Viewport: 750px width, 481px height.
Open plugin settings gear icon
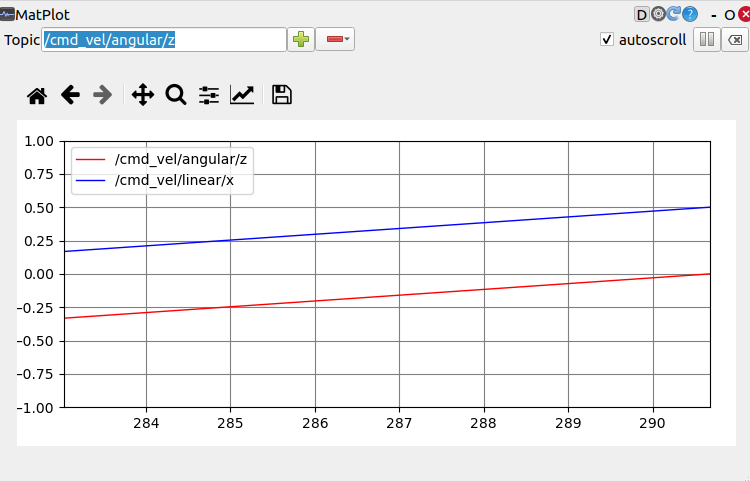tap(658, 15)
